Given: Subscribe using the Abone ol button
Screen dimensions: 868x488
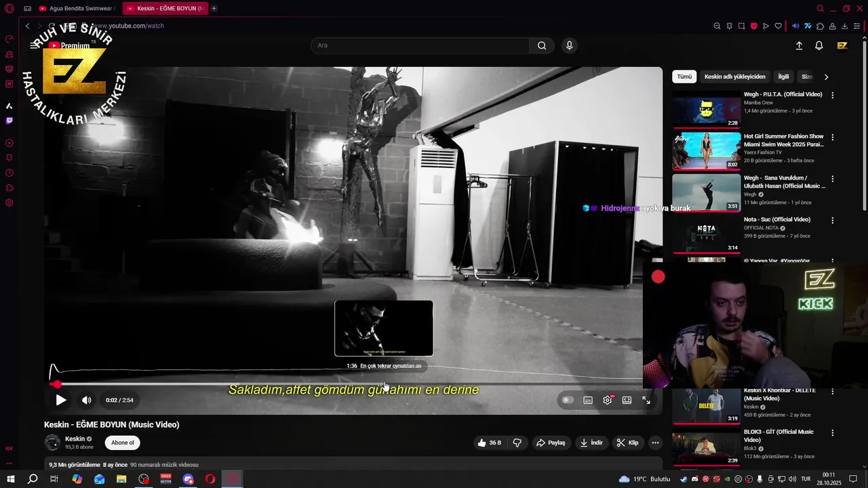Looking at the screenshot, I should point(123,443).
